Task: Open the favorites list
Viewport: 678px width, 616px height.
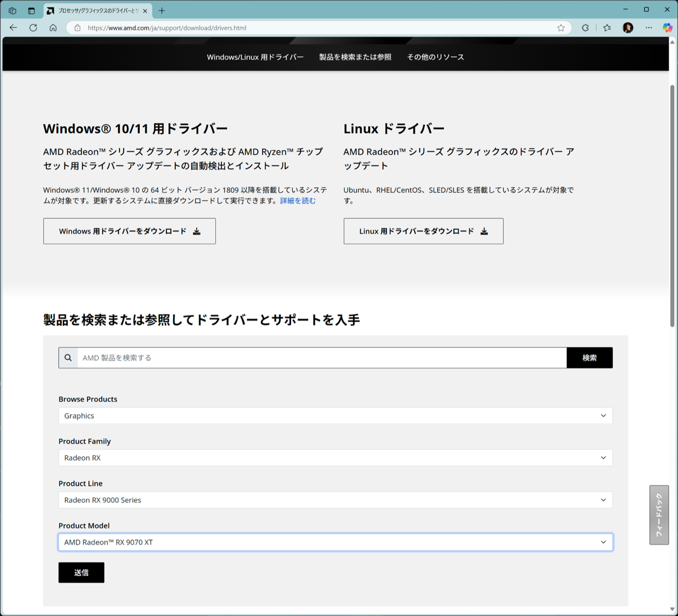Action: point(607,28)
